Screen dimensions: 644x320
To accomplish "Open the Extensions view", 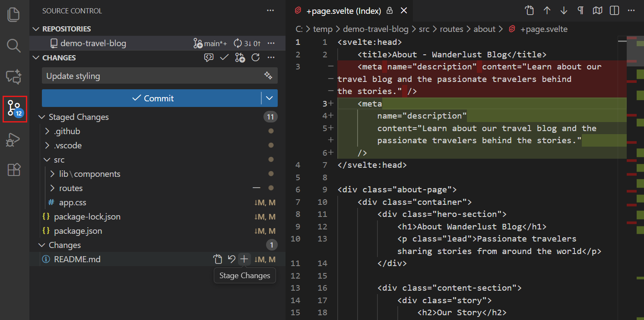I will (x=13, y=170).
